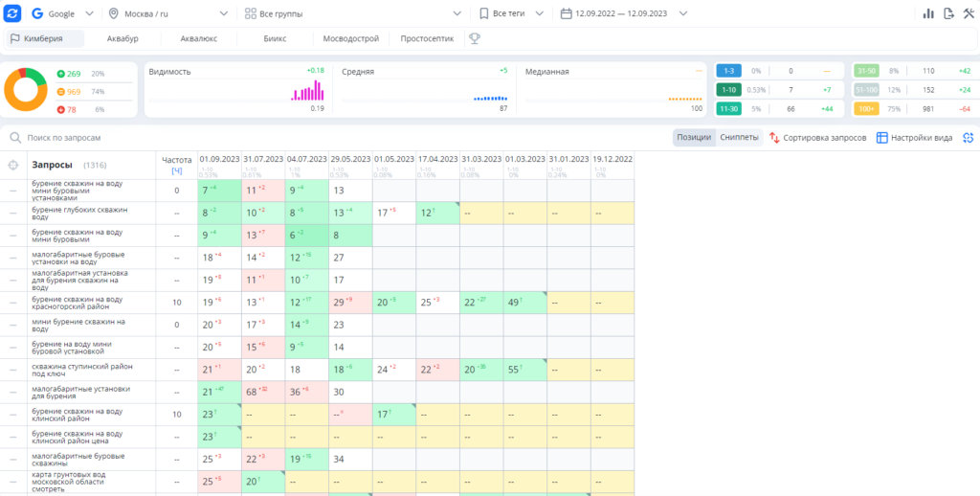Click the flag icon on Кимберия tab
Screen dimensions: 980x496
pyautogui.click(x=15, y=38)
